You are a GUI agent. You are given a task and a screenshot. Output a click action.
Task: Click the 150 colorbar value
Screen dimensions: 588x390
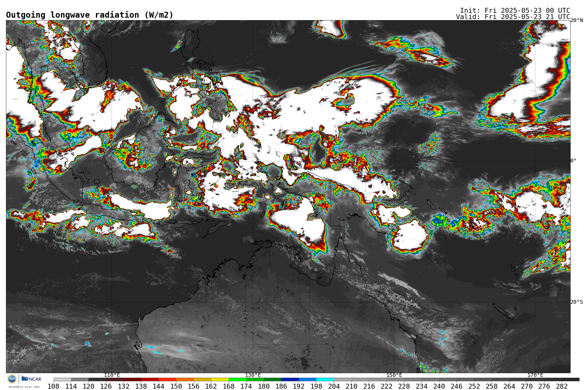176,386
